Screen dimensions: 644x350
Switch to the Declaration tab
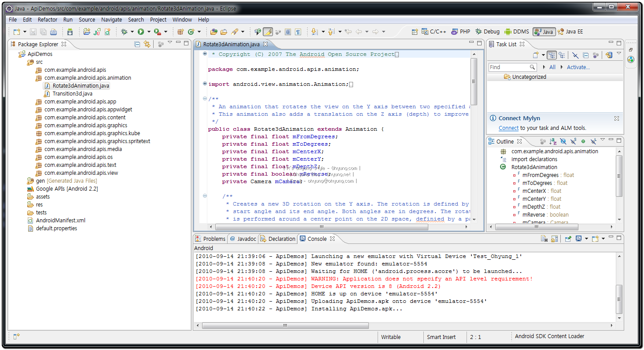coord(278,239)
